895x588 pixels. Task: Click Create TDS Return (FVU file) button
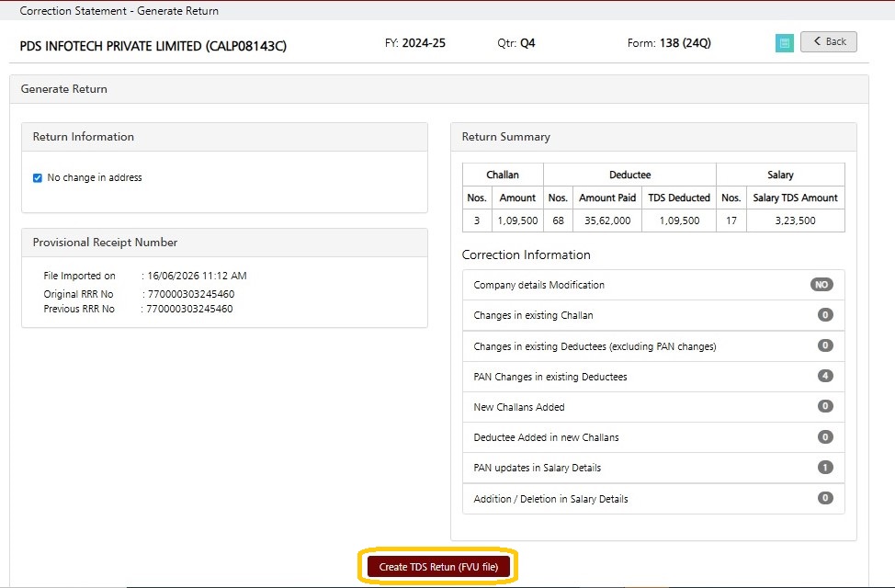point(438,567)
